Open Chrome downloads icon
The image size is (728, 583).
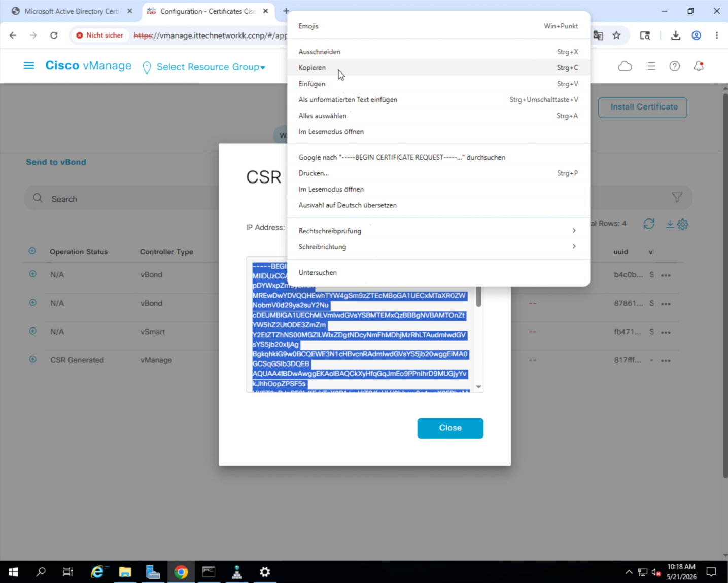pos(676,35)
